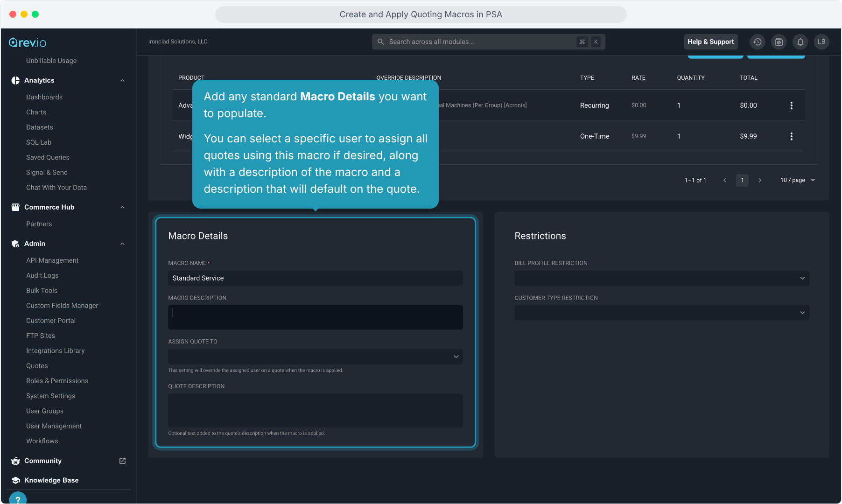This screenshot has height=504, width=842.
Task: Open the help question mark bubble
Action: tap(18, 498)
